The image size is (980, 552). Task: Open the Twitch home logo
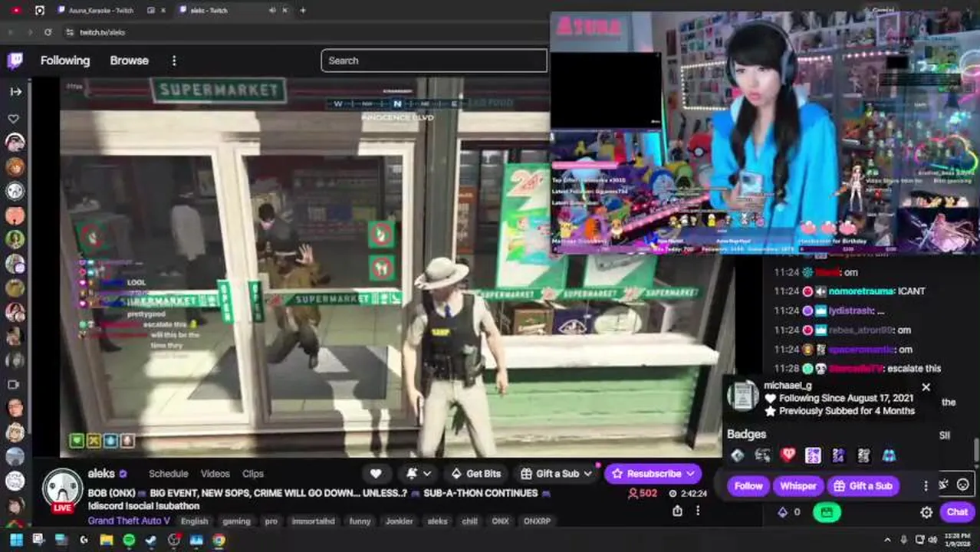(15, 61)
